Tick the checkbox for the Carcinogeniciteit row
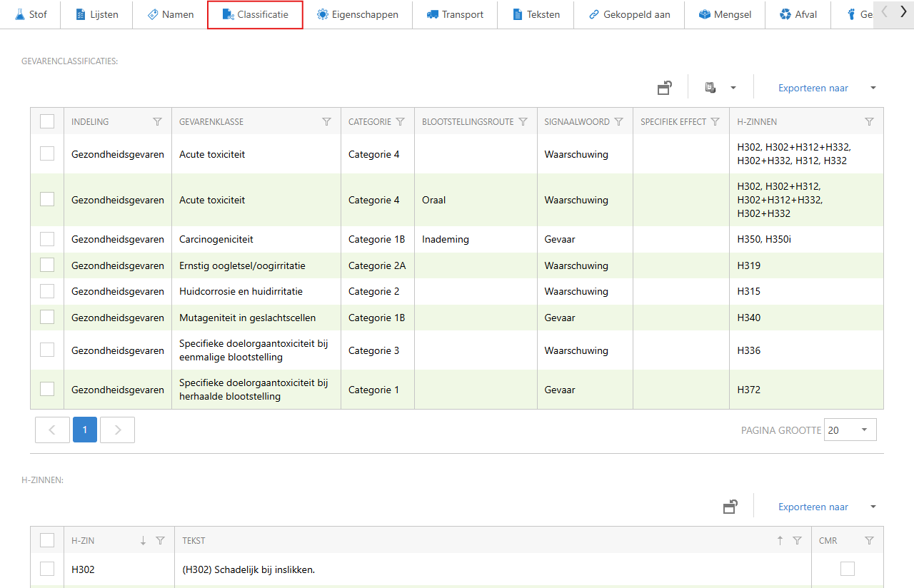 pos(47,239)
